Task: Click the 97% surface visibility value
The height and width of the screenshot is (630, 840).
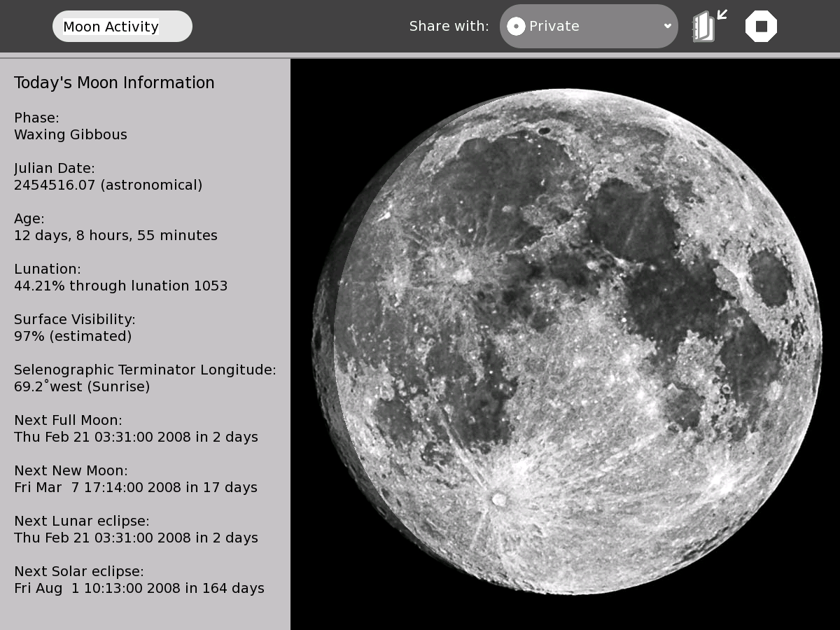Action: [x=73, y=336]
